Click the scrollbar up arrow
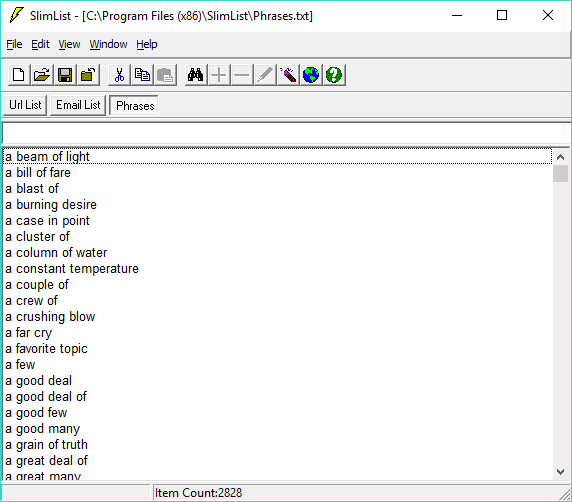 coord(561,157)
